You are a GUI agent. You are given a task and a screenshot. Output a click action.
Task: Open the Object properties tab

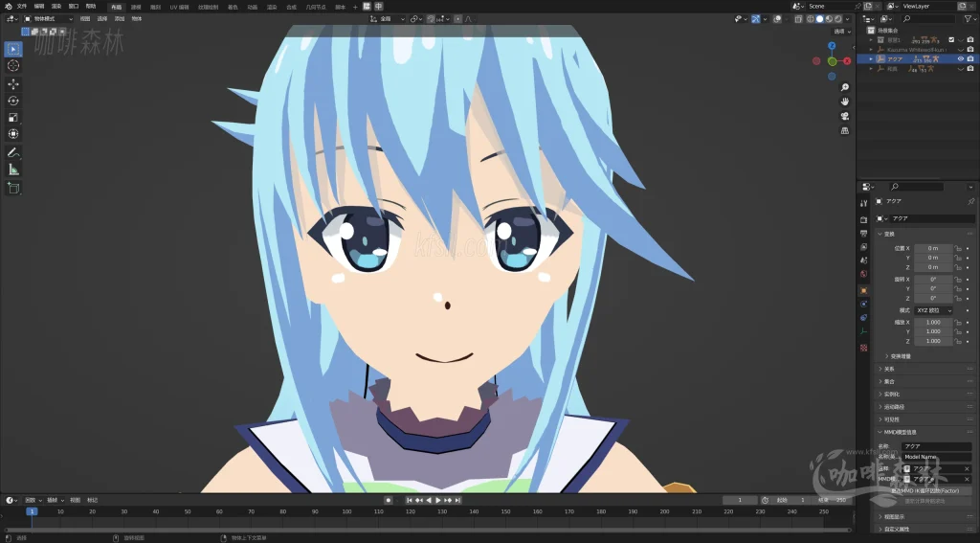click(x=863, y=290)
